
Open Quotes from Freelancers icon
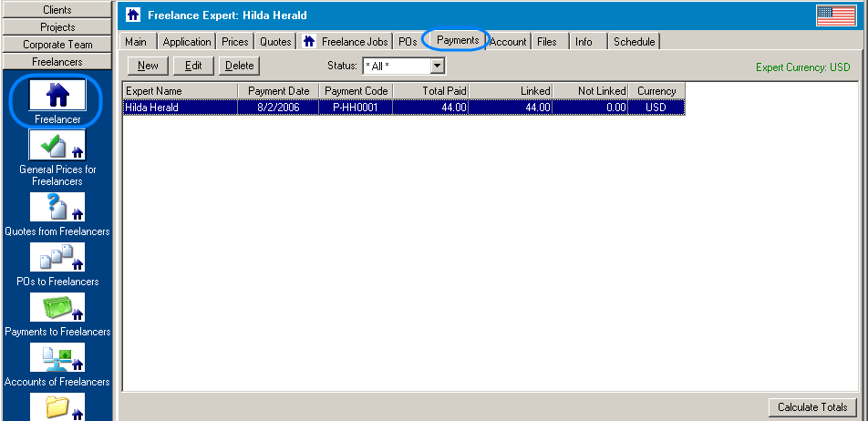click(57, 207)
